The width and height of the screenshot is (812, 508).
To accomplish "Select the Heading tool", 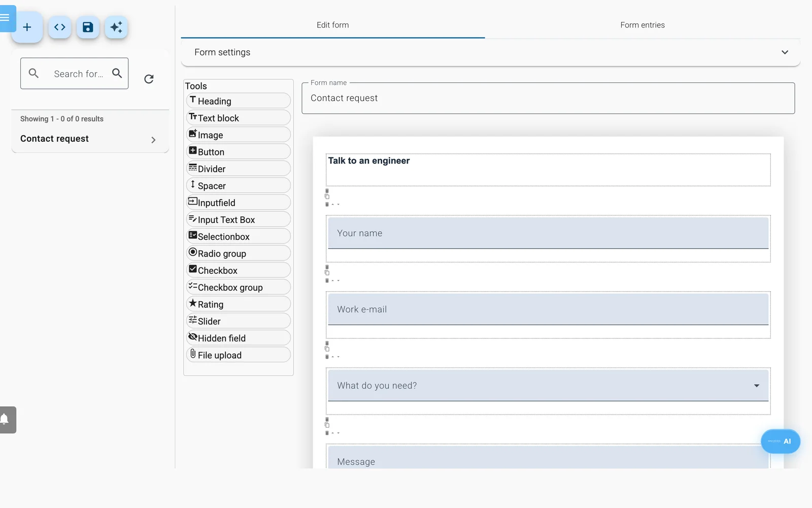I will pos(239,101).
